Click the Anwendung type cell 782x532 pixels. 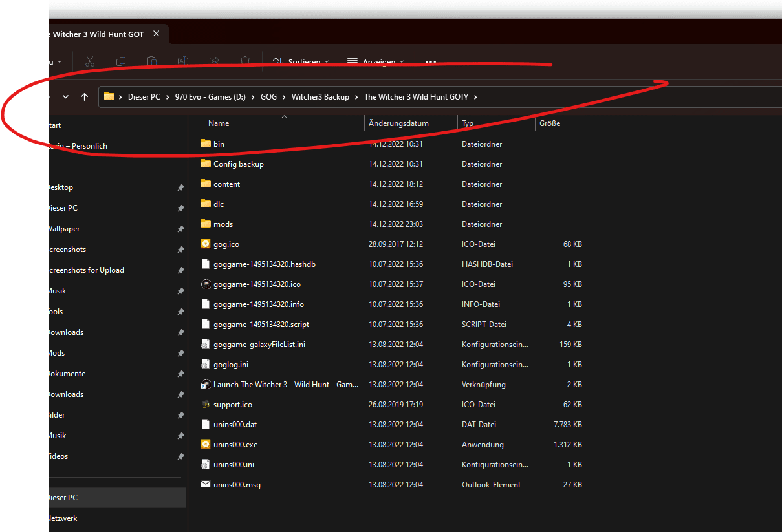[483, 444]
